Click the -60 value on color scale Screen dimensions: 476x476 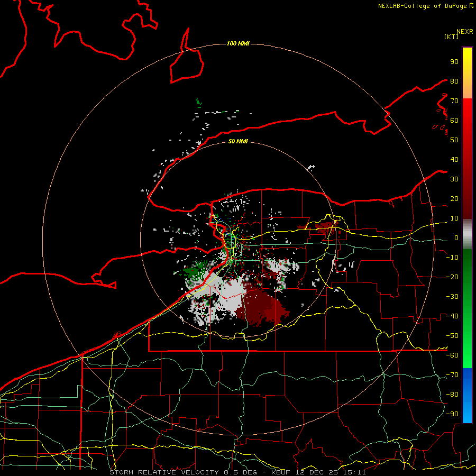point(452,355)
